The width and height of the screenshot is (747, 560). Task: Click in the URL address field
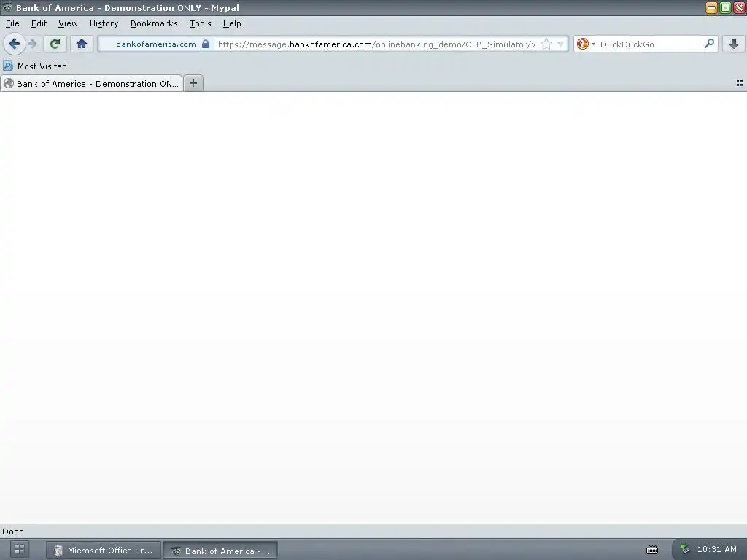(376, 44)
